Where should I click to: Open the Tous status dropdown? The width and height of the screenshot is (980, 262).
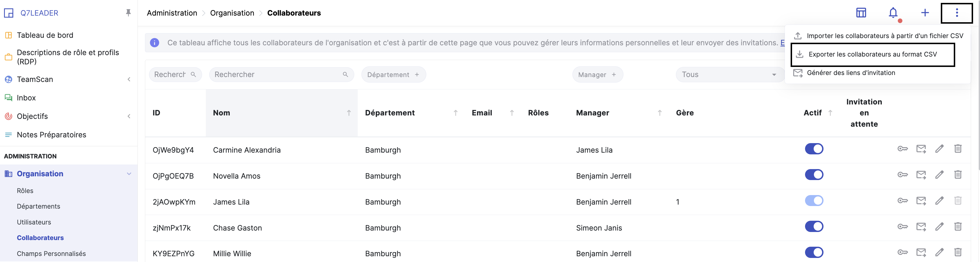(x=729, y=75)
